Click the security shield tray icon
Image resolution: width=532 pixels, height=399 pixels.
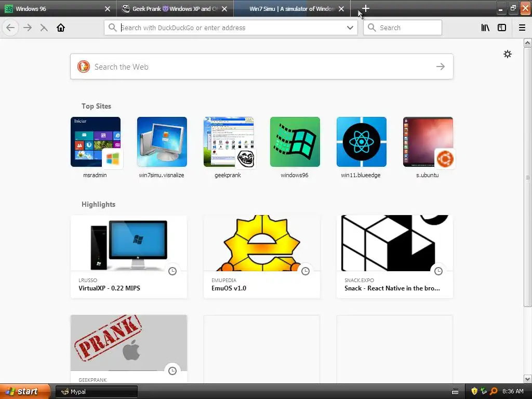point(474,391)
